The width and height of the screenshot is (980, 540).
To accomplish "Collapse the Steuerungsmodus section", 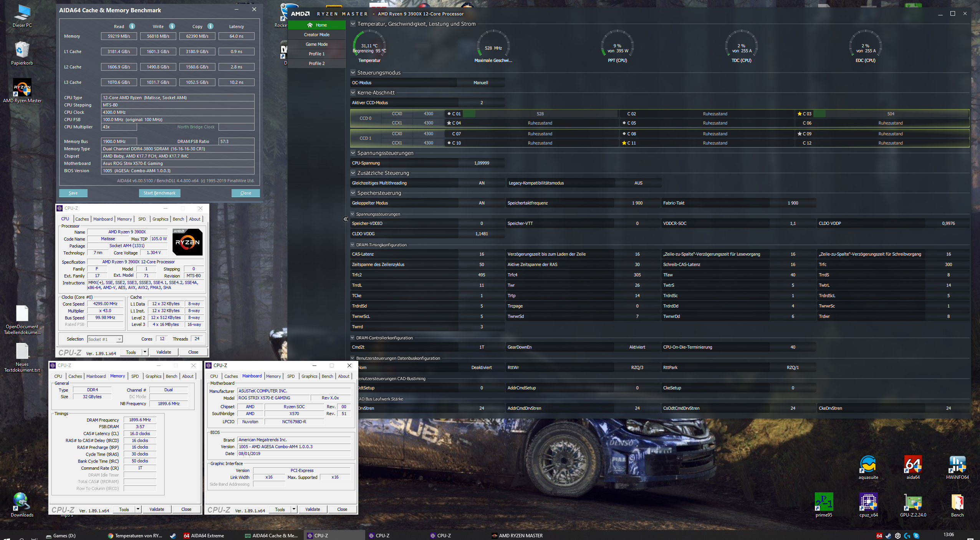I will click(x=353, y=72).
